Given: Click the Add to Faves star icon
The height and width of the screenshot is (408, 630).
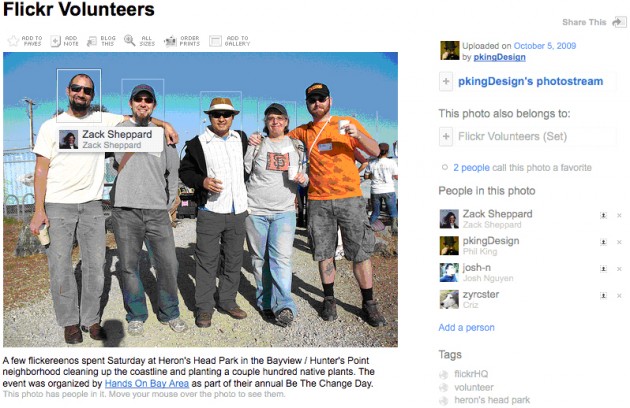Looking at the screenshot, I should pos(13,41).
